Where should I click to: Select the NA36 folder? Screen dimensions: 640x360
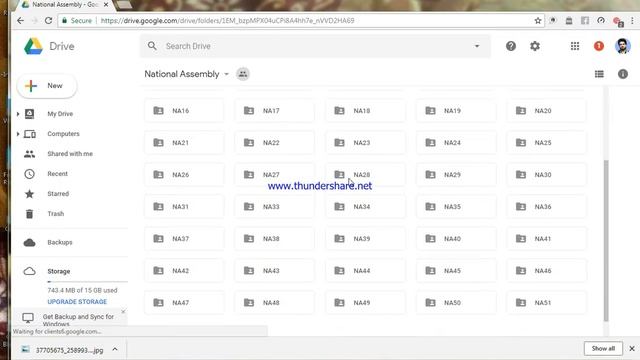[x=547, y=207]
